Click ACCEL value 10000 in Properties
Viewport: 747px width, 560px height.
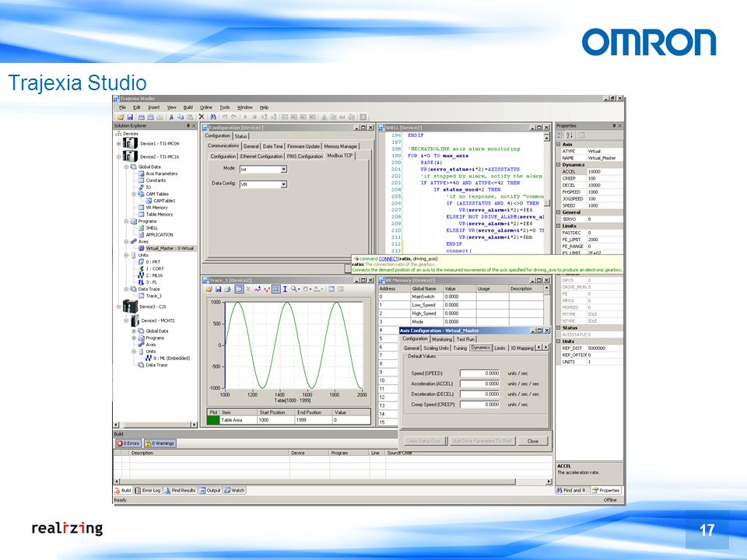pyautogui.click(x=604, y=171)
